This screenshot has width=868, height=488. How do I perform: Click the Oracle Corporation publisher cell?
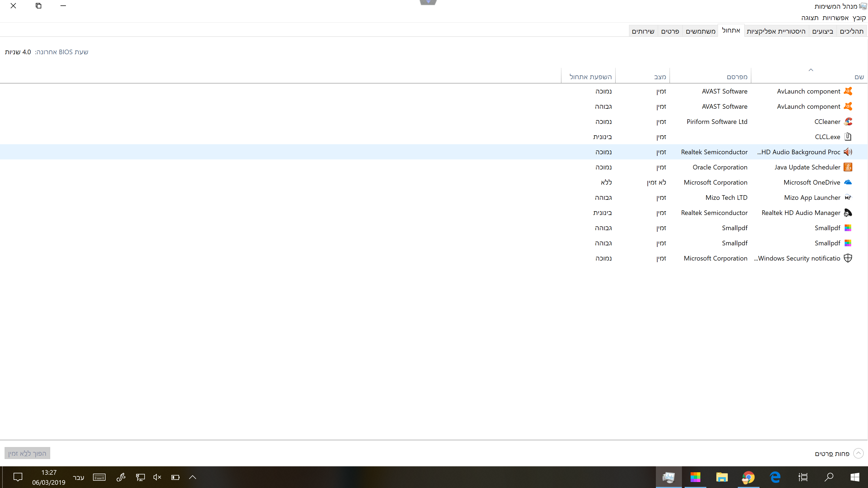pyautogui.click(x=720, y=167)
